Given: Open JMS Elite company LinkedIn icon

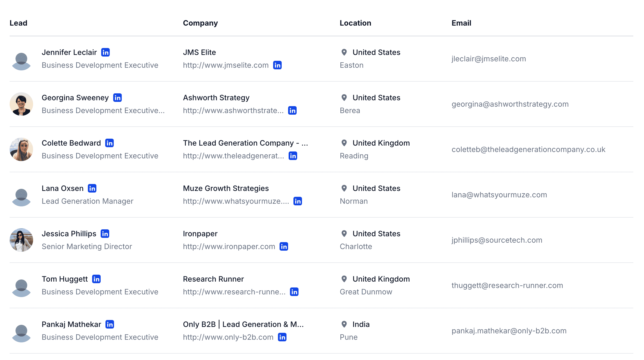Looking at the screenshot, I should pos(277,65).
